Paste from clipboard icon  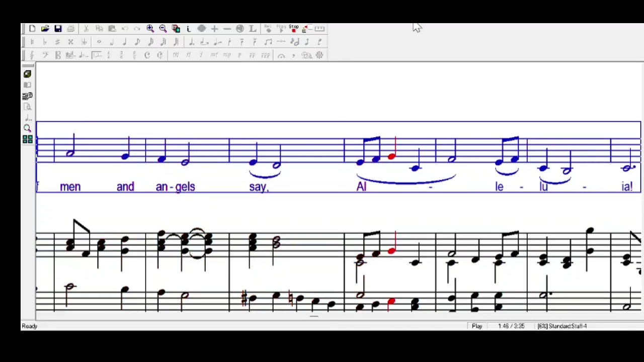point(112,29)
